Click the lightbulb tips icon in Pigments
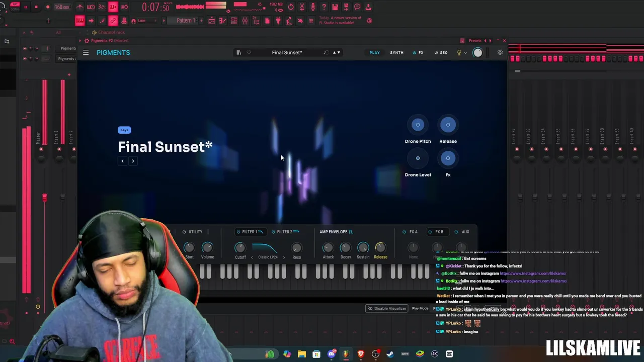This screenshot has height=362, width=644. point(459,52)
